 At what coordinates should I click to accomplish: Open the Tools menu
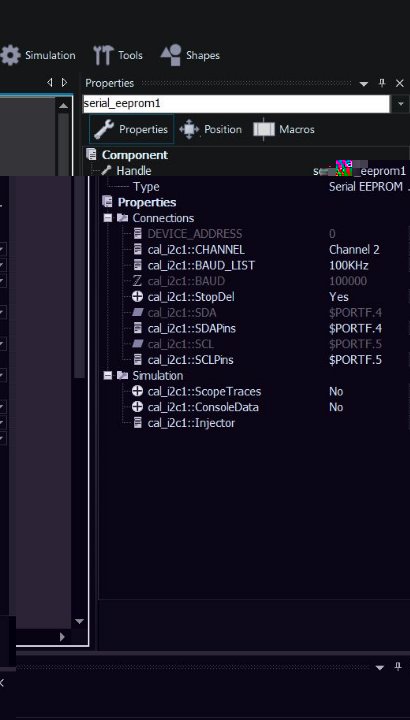coord(118,56)
